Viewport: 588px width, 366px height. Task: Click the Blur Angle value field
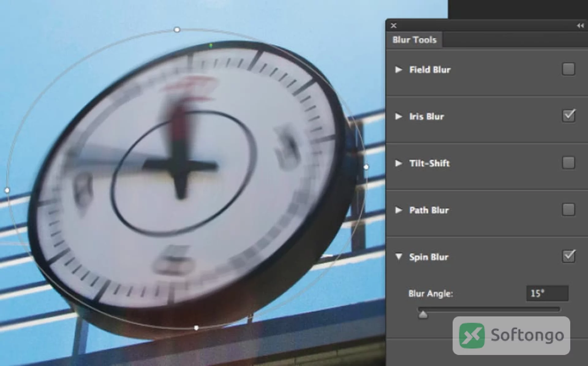tap(547, 293)
